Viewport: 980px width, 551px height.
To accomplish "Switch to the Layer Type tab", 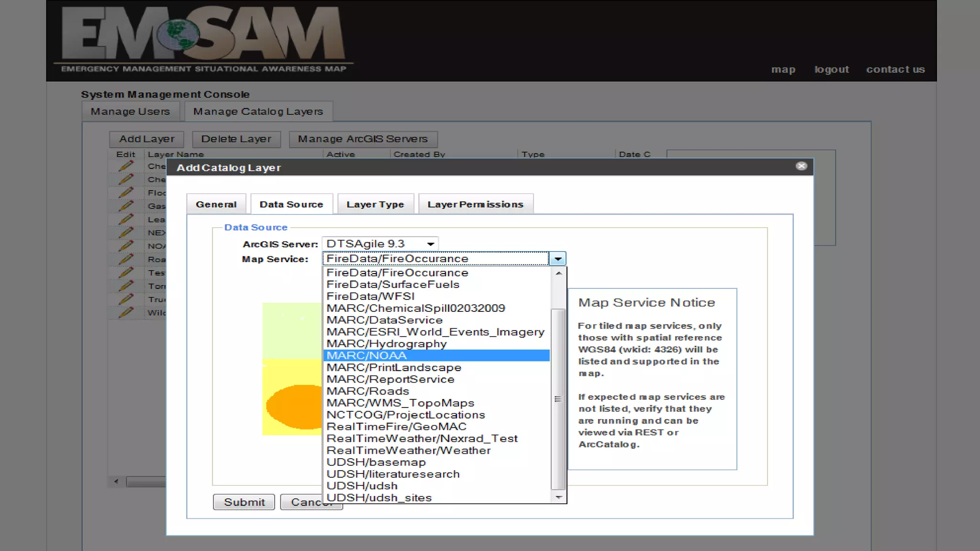I will point(375,204).
